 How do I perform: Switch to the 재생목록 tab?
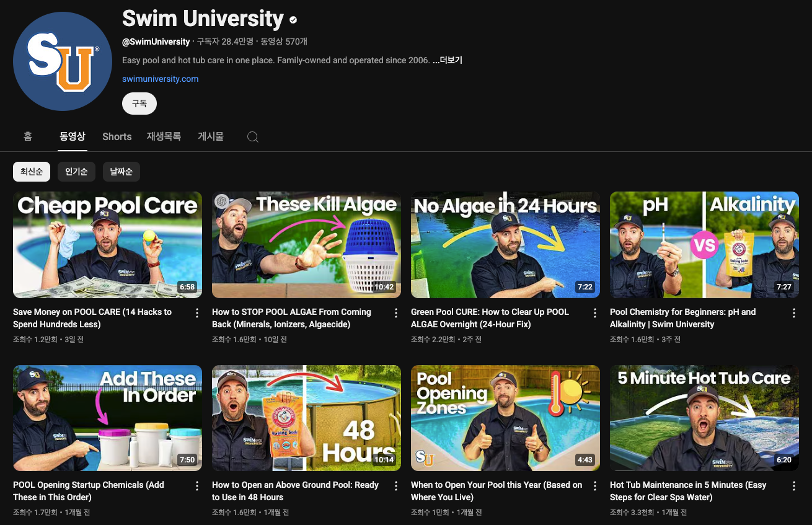[x=164, y=136]
